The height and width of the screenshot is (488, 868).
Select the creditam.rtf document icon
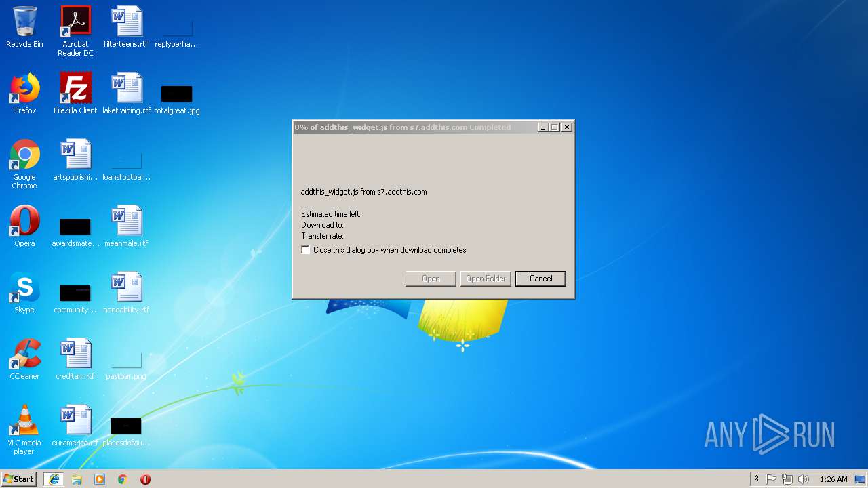[75, 359]
